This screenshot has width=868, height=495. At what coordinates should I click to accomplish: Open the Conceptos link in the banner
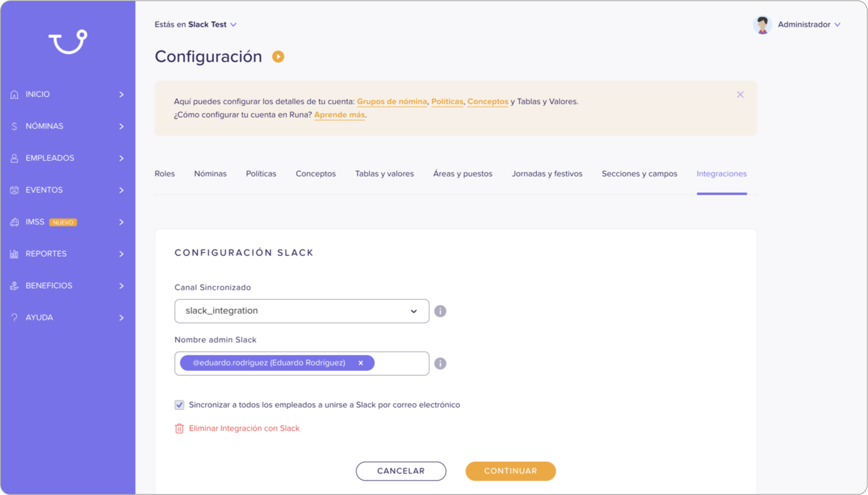tap(488, 102)
